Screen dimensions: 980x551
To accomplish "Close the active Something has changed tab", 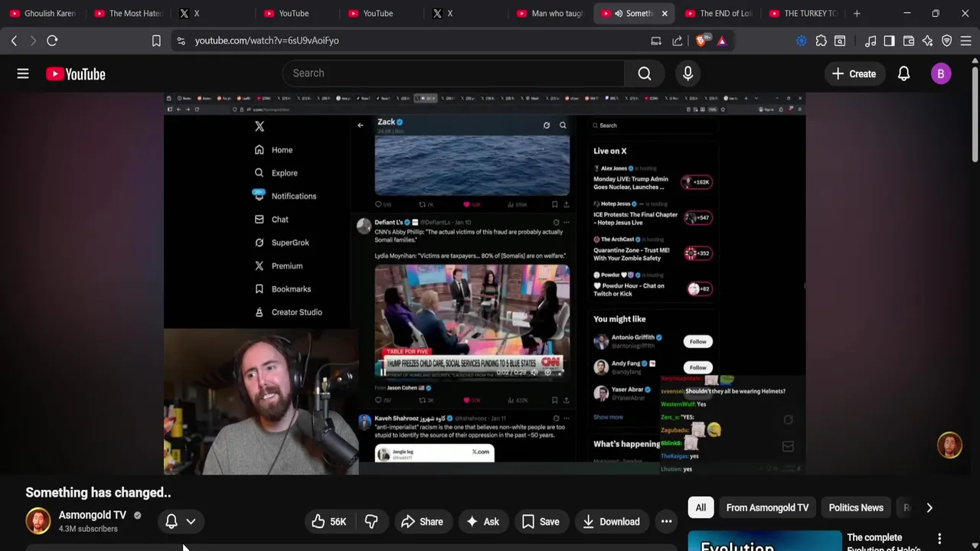I will (665, 13).
